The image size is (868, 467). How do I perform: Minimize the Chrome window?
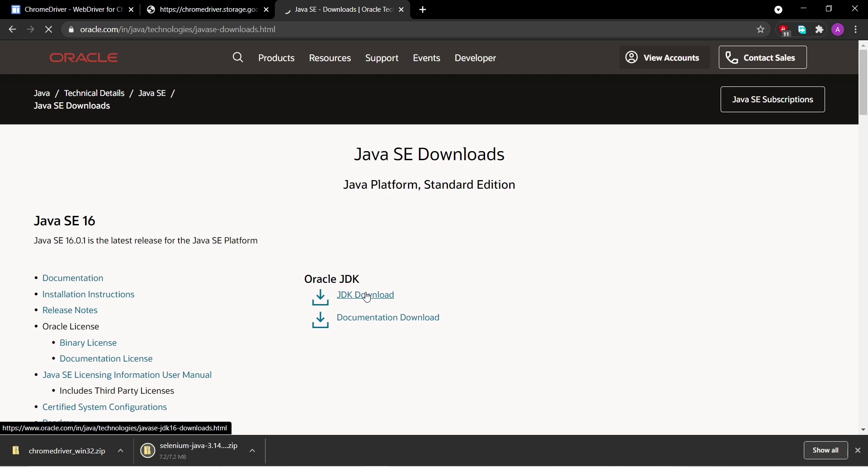804,9
